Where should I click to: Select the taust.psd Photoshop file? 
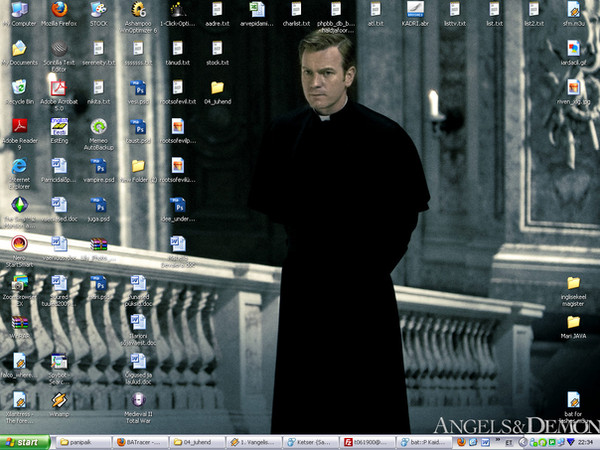(138, 127)
